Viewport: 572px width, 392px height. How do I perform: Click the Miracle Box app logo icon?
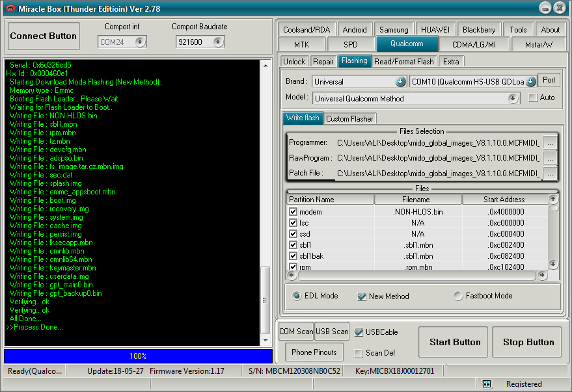tap(10, 8)
